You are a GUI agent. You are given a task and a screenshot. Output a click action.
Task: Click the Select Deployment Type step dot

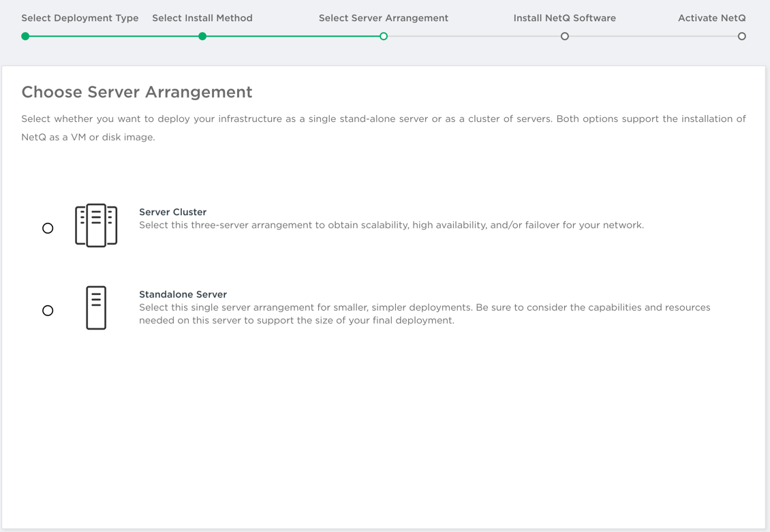click(x=25, y=36)
